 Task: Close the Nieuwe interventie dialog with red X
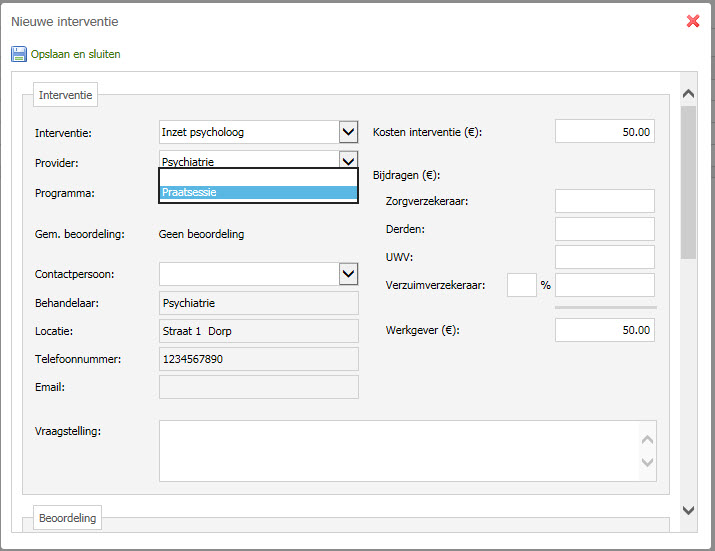coord(693,21)
